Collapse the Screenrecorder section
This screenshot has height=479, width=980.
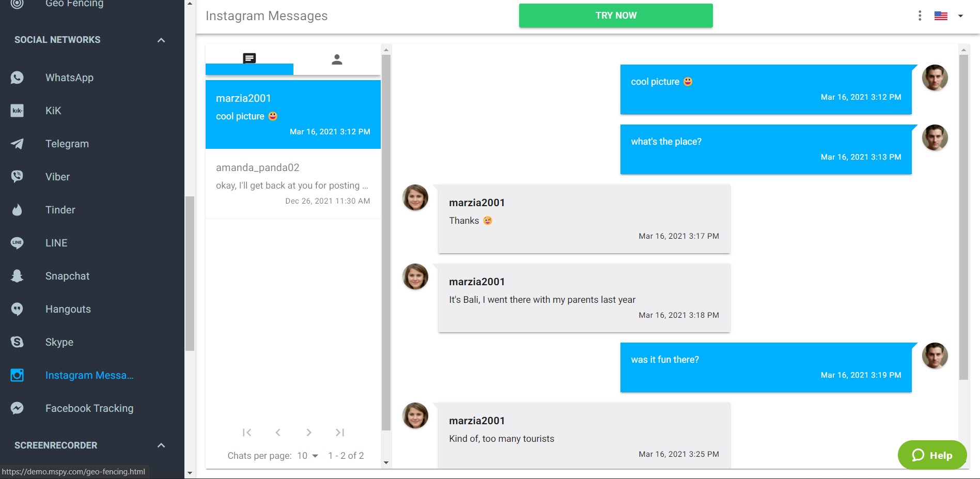click(x=161, y=445)
